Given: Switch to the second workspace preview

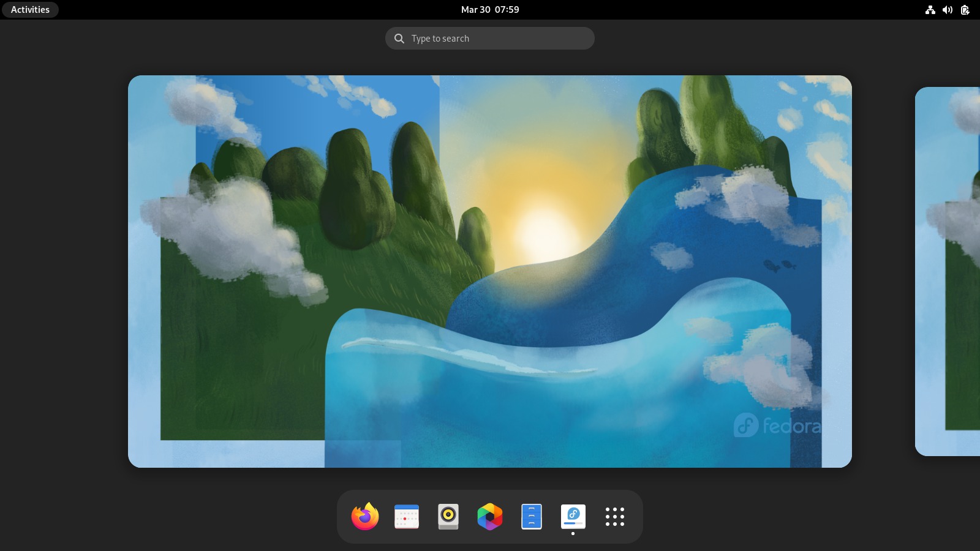Looking at the screenshot, I should point(948,271).
